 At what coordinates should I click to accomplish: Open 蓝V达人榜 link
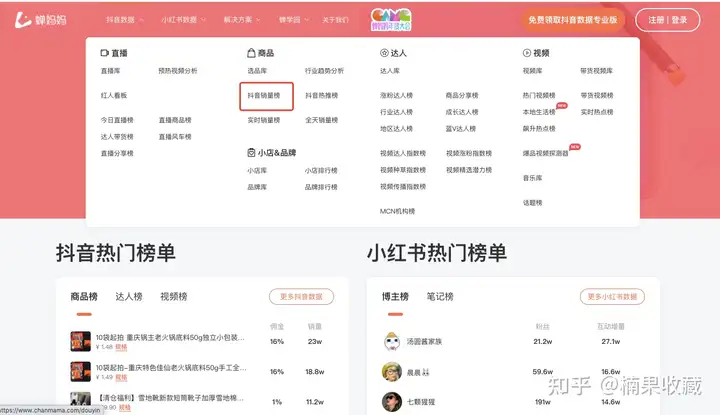pos(461,129)
